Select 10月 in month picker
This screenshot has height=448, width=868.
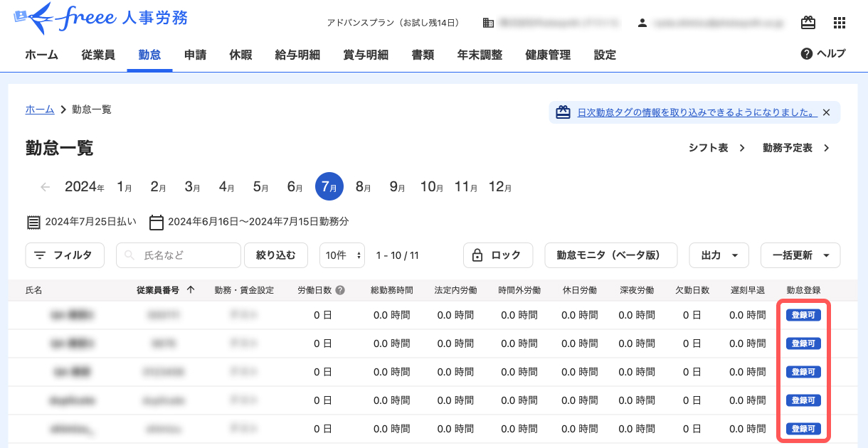432,187
